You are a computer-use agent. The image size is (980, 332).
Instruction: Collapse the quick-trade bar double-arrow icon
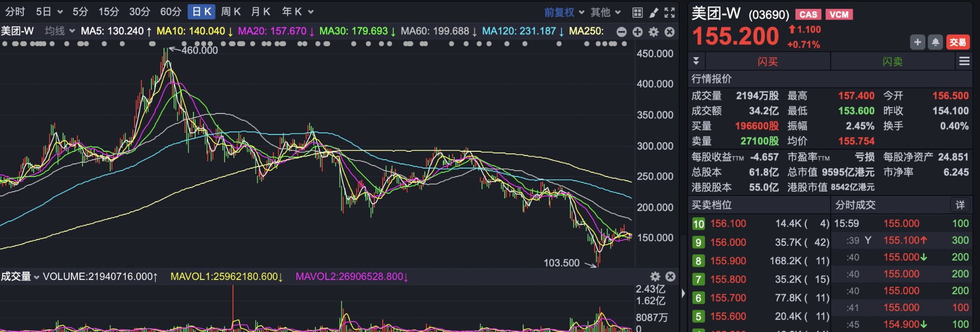[x=696, y=61]
